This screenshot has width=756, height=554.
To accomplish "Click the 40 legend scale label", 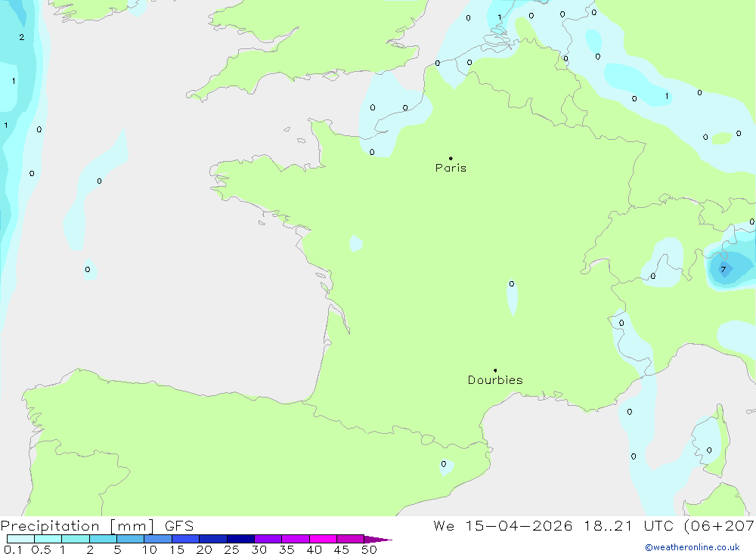I will coord(314,549).
